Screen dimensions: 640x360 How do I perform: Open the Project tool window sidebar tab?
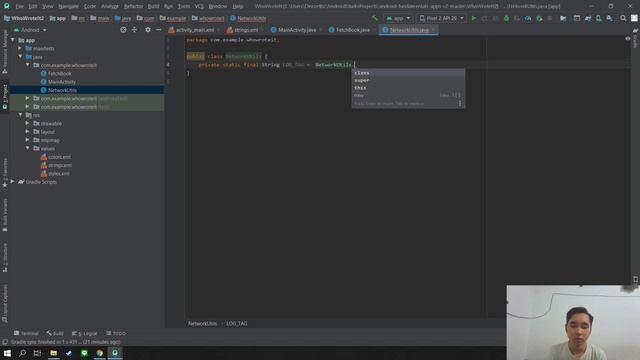click(x=5, y=97)
